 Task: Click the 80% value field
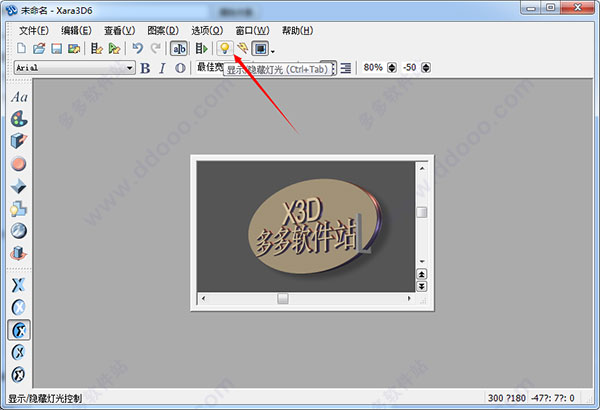coord(373,67)
